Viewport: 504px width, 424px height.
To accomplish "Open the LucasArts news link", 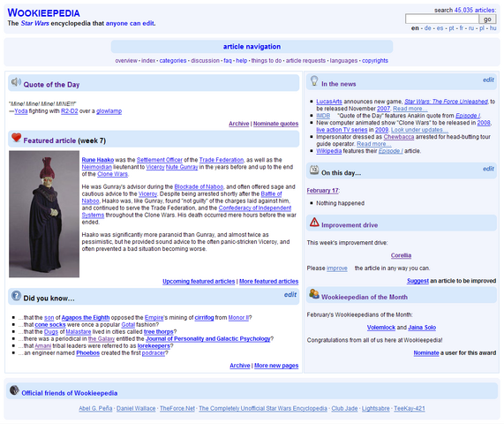I will pyautogui.click(x=329, y=102).
